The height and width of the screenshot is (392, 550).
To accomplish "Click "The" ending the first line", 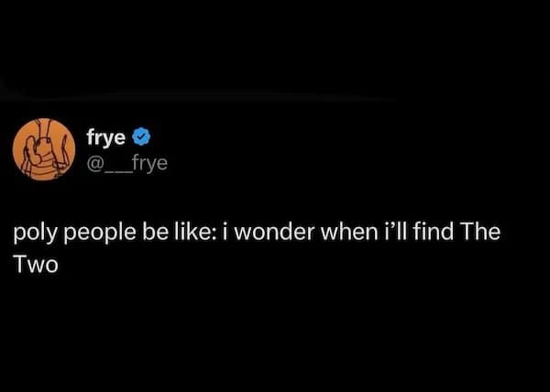I will tap(480, 233).
